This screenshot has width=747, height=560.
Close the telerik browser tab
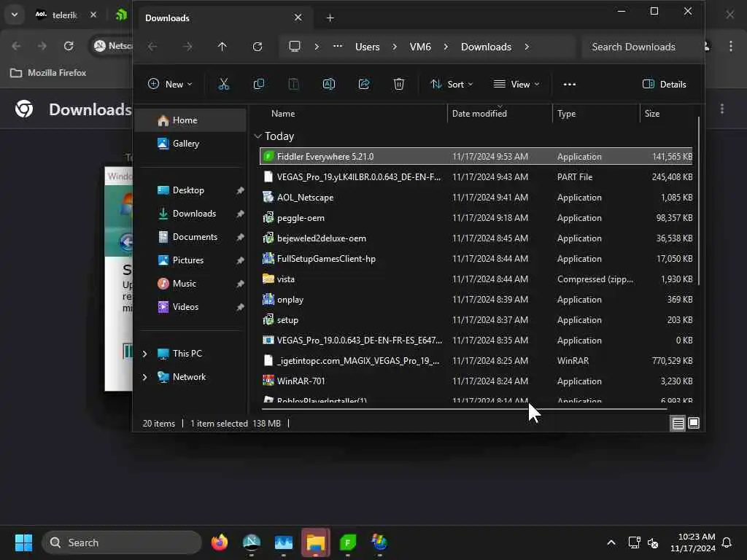pos(93,15)
